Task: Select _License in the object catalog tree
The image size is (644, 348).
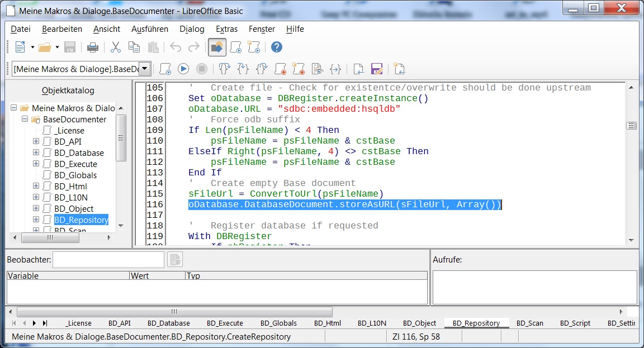Action: pyautogui.click(x=69, y=131)
